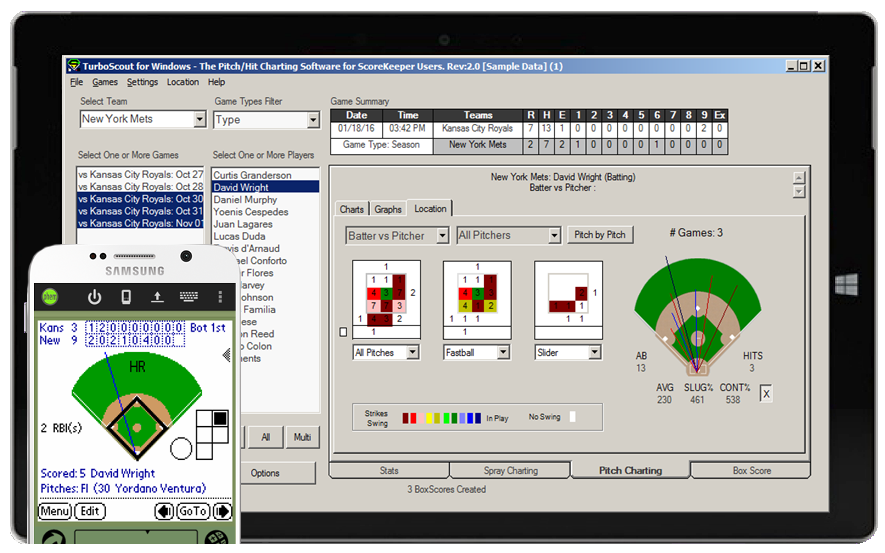885x553 pixels.
Task: Tap the empty circle next to phone diamond
Action: click(181, 449)
